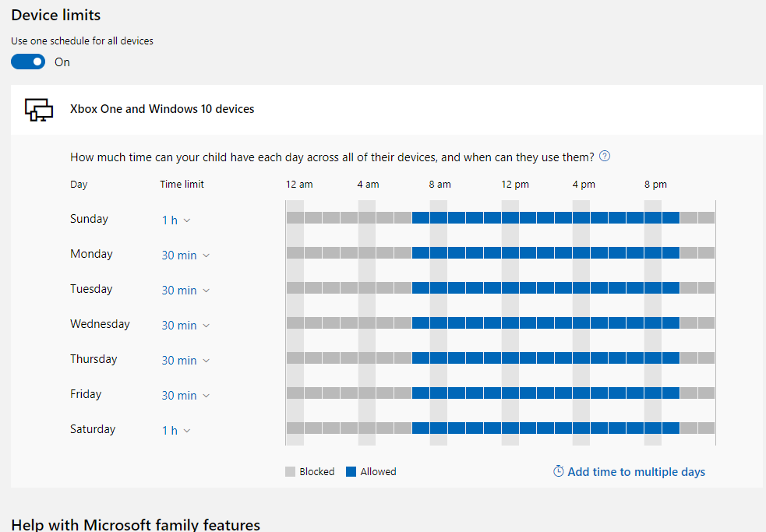Screen dimensions: 766x532
Task: Click the gray Blocked legend square
Action: (291, 471)
